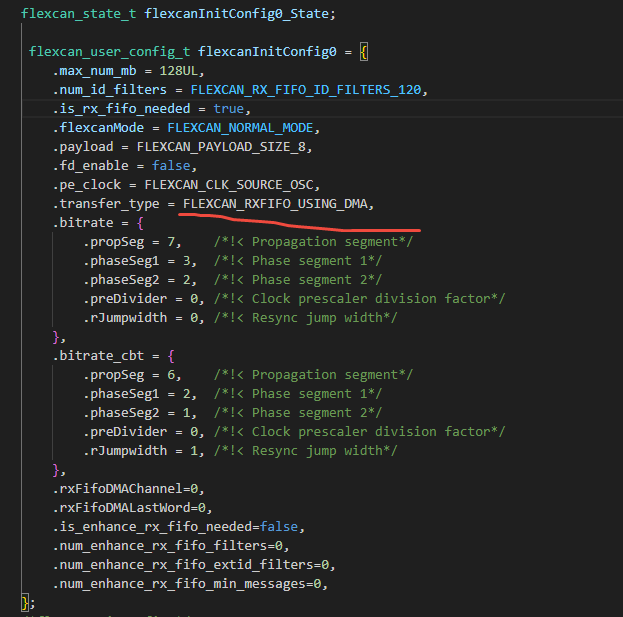This screenshot has width=623, height=617.
Task: Click the .max_num_mb field name
Action: (x=95, y=71)
